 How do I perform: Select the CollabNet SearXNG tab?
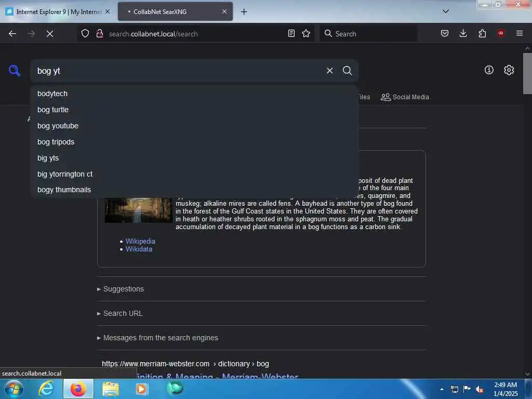[175, 11]
